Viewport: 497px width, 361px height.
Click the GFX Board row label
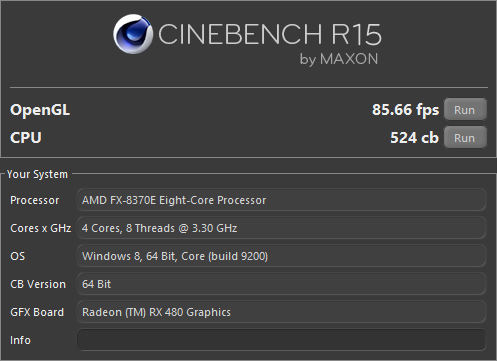coord(37,312)
